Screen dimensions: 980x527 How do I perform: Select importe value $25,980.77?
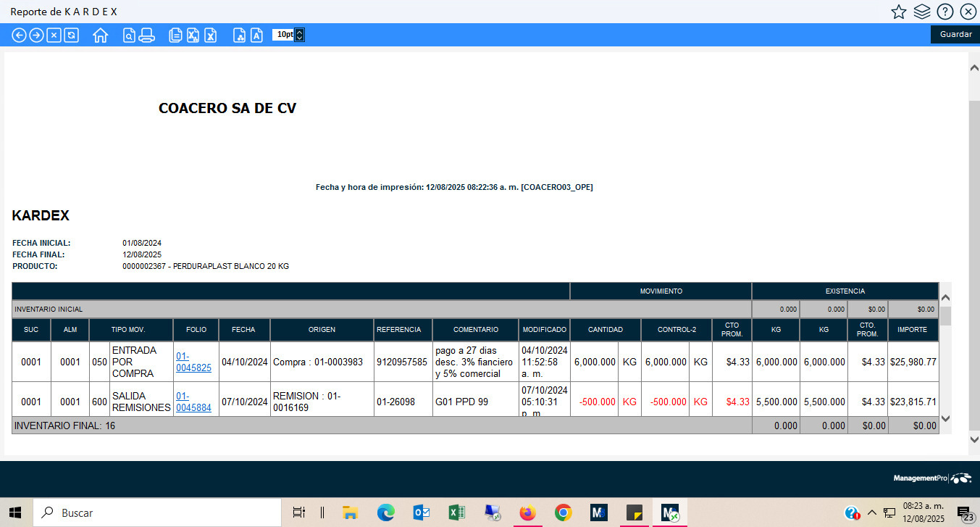[913, 362]
